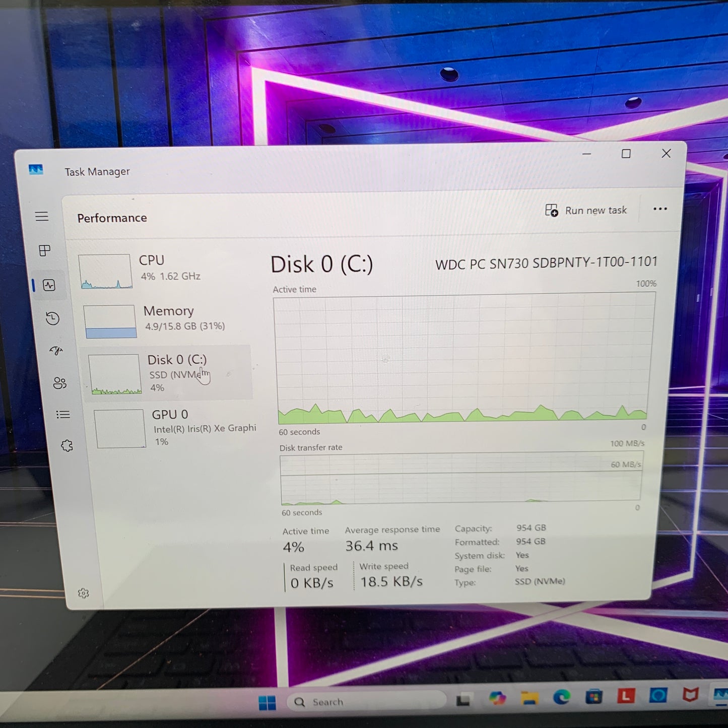This screenshot has width=728, height=728.
Task: Click the Memory mini usage graph thumbnail
Action: 110,321
